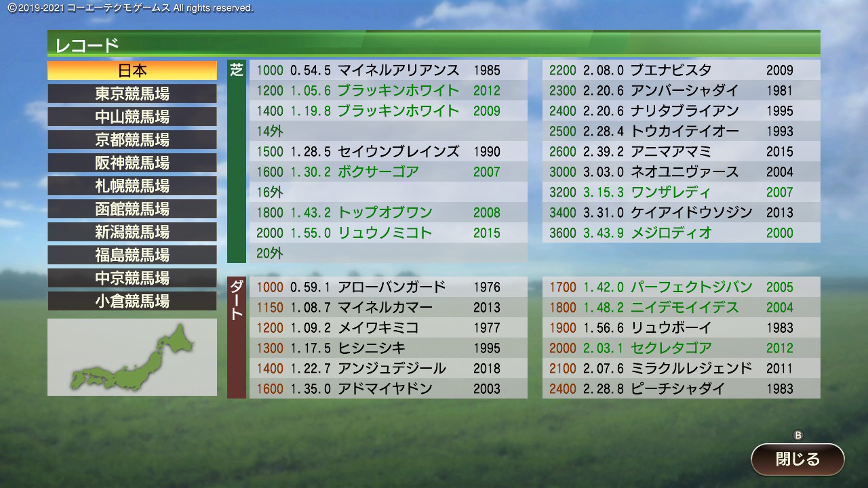The width and height of the screenshot is (868, 488).
Task: Select ニイデモイイデス dirt 1800 record
Action: (x=682, y=307)
